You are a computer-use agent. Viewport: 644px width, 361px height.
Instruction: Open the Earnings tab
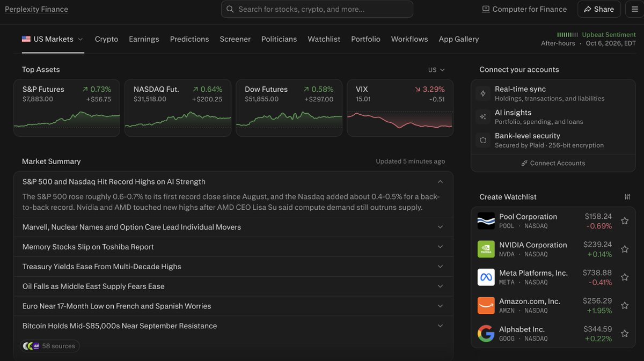pyautogui.click(x=144, y=39)
